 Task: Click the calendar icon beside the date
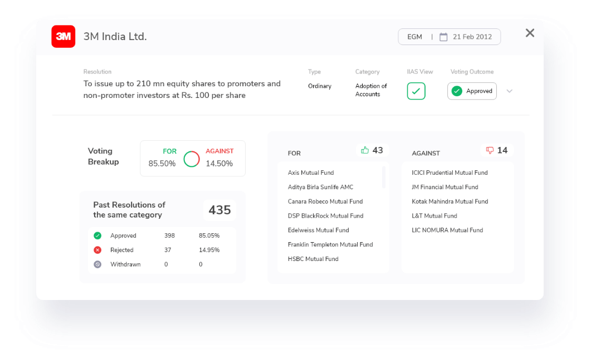[443, 37]
